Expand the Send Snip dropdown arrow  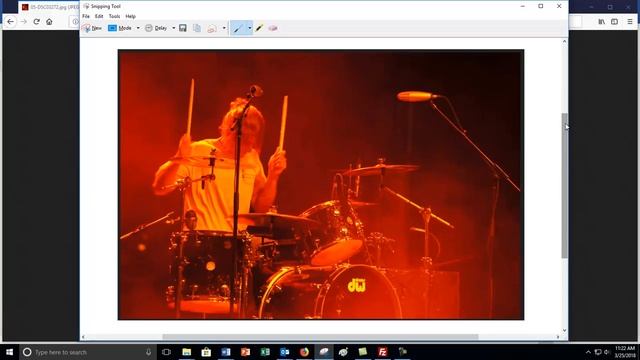pyautogui.click(x=224, y=28)
